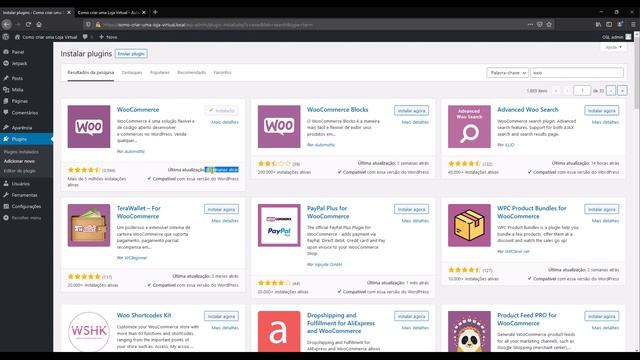Screen dimensions: 640x360
Task: Install Dropshipping and Fulfillment for AliExpress plugin
Action: tap(411, 316)
